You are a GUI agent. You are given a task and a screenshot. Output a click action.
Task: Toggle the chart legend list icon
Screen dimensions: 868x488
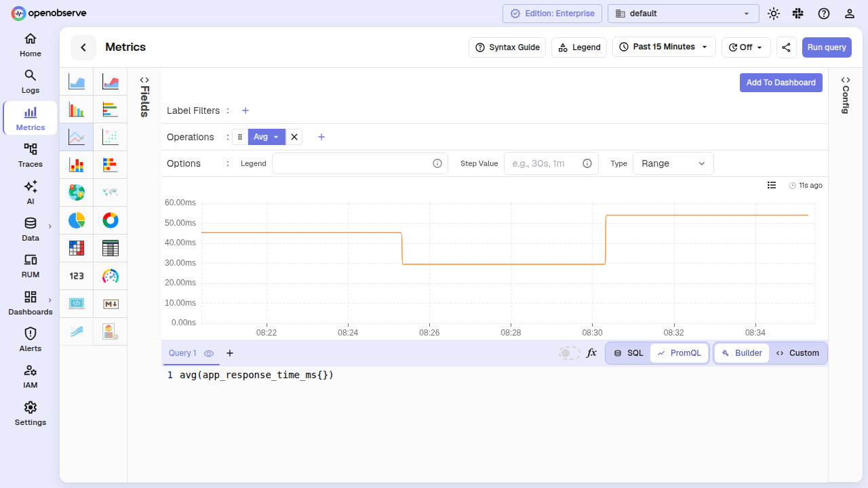coord(772,185)
